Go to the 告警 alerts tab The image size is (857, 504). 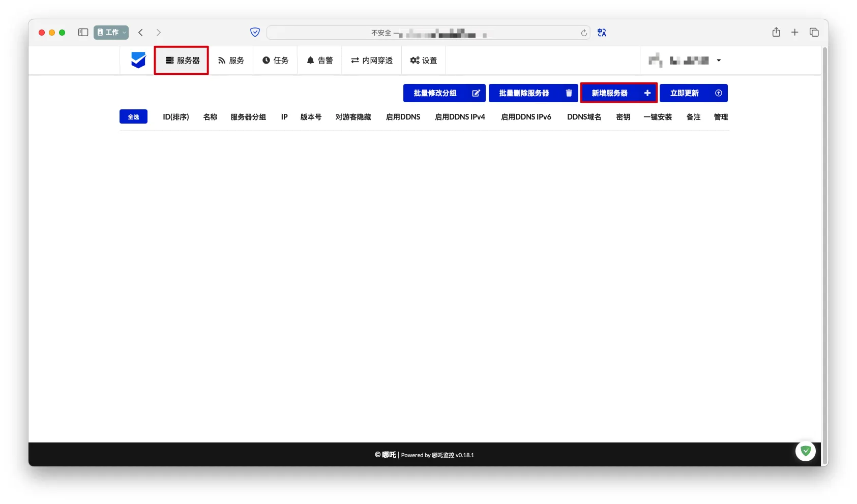coord(319,61)
